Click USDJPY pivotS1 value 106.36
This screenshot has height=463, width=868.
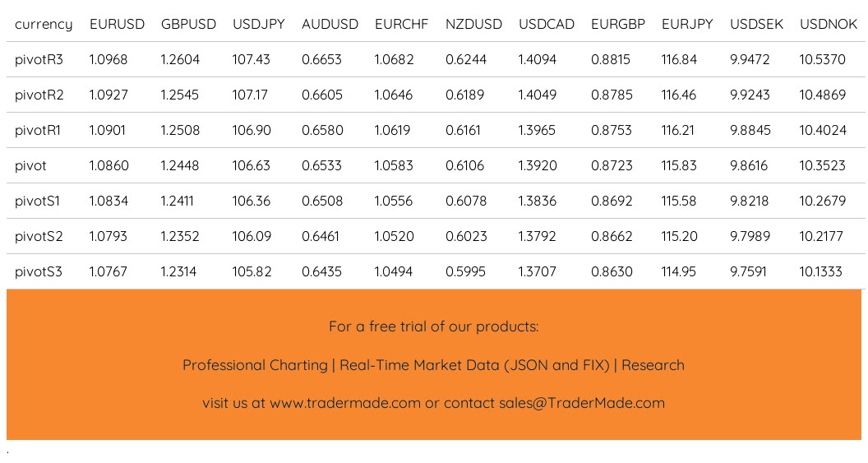point(252,201)
